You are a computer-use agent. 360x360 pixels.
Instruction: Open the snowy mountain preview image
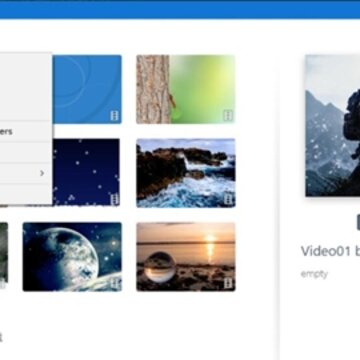[x=333, y=126]
